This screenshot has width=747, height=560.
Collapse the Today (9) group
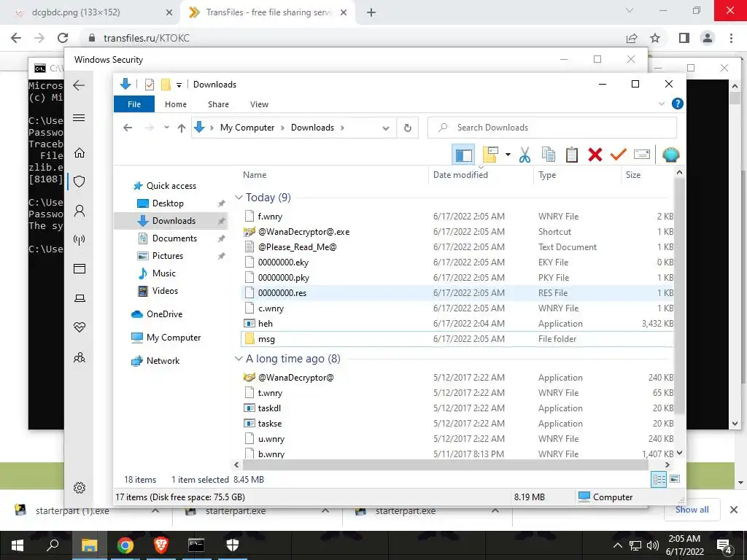coord(239,197)
